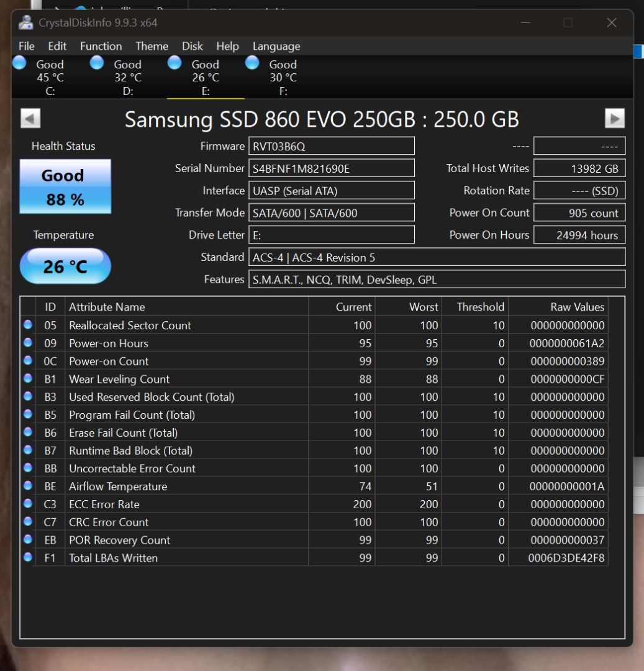Viewport: 644px width, 671px height.
Task: Select the Airflow Temperature attribute name
Action: click(118, 486)
